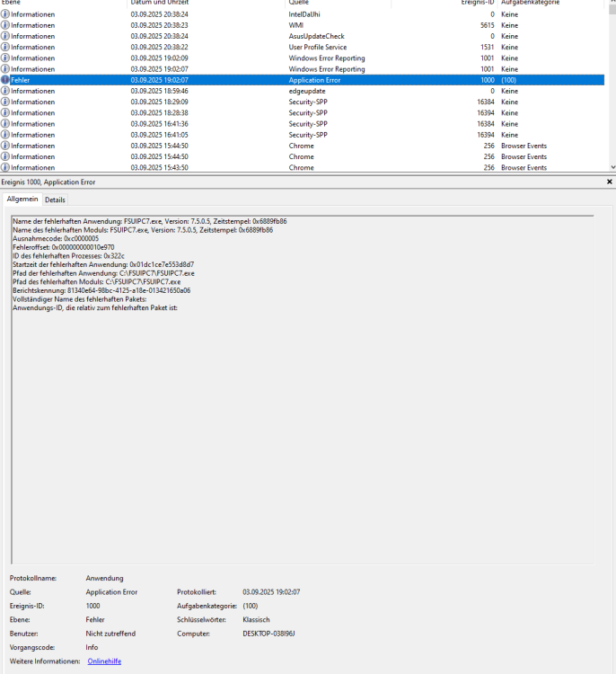
Task: Click the Vollständiger Name des fehlerhaften Pakets line
Action: point(80,299)
